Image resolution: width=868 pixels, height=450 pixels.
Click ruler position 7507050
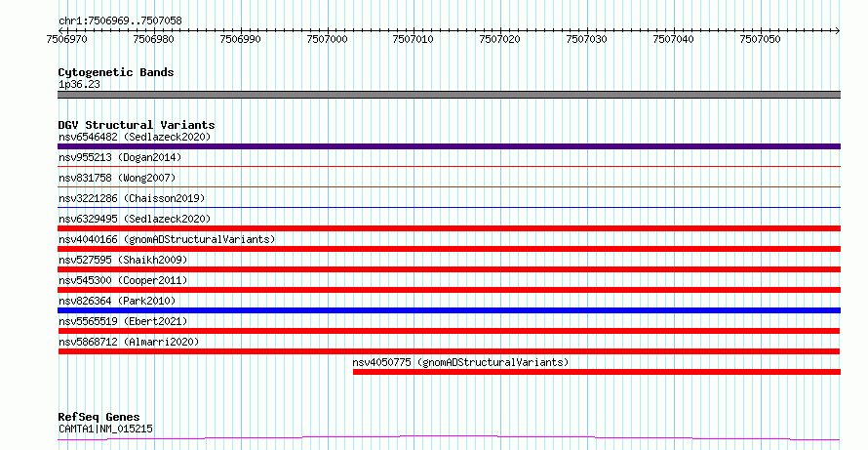tap(761, 39)
